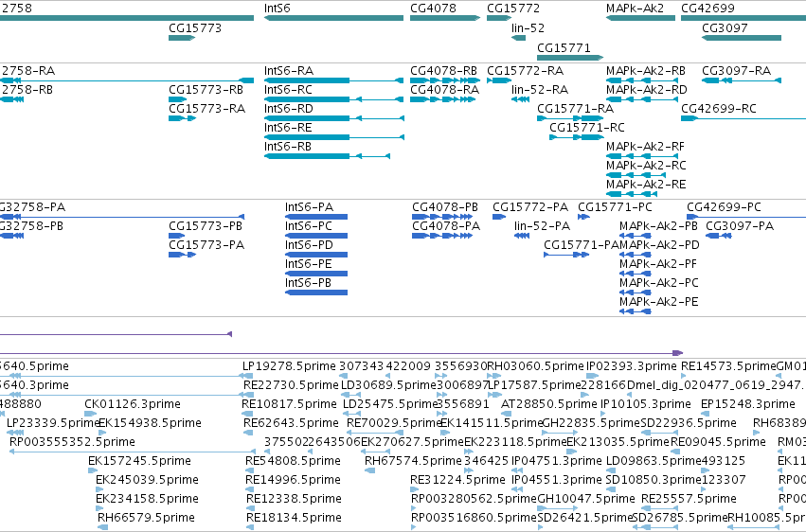Click the CG3097-RA transcript label
This screenshot has height=532, width=806.
pyautogui.click(x=737, y=71)
